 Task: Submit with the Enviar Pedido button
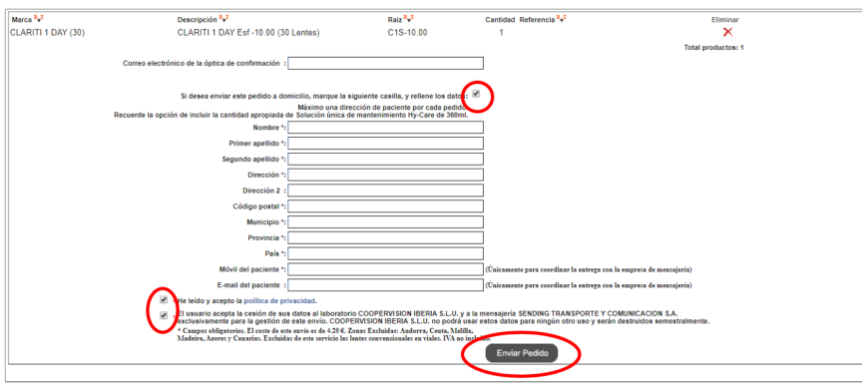pos(522,353)
